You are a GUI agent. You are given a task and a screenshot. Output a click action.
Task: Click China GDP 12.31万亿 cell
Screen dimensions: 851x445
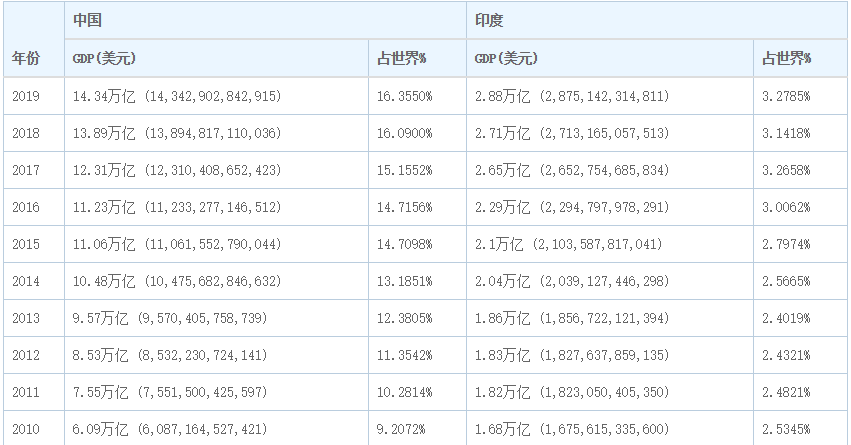(217, 170)
